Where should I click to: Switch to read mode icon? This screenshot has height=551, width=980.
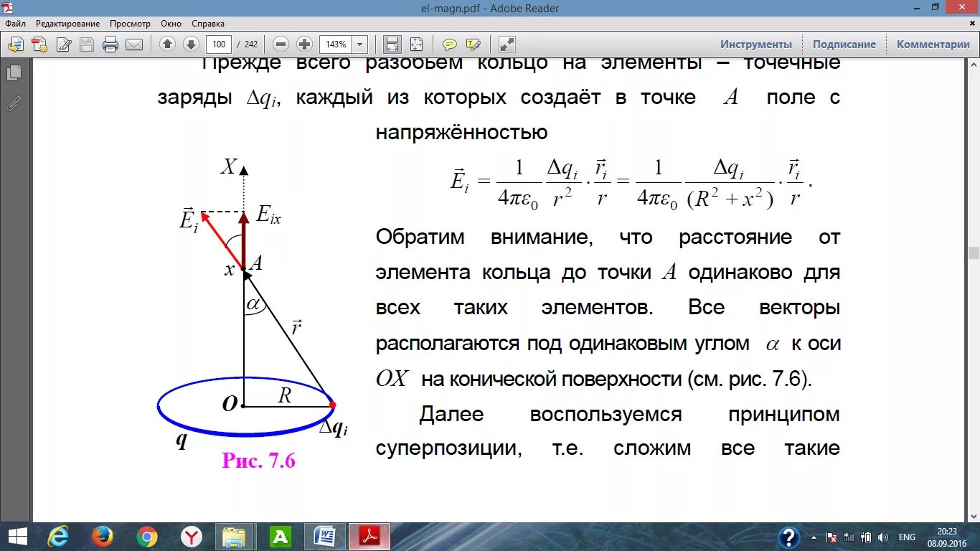pos(507,44)
